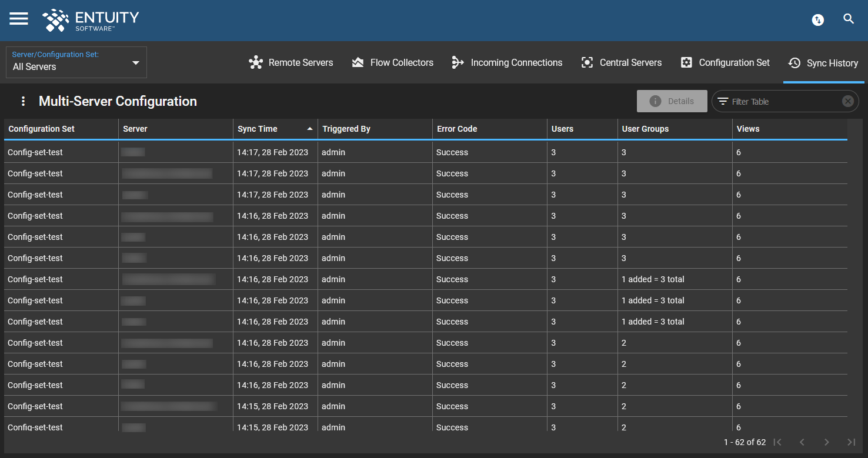This screenshot has height=458, width=868.
Task: Click the Details button
Action: [x=672, y=101]
